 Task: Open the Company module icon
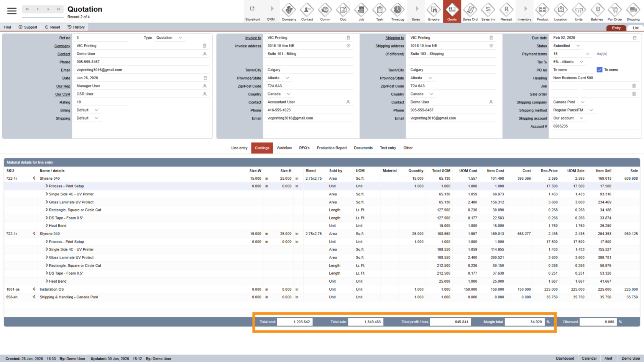point(289,11)
